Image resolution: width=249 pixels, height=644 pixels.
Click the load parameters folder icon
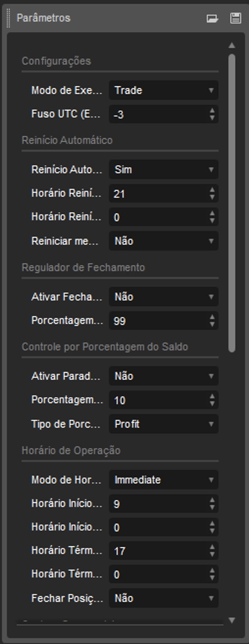[212, 19]
